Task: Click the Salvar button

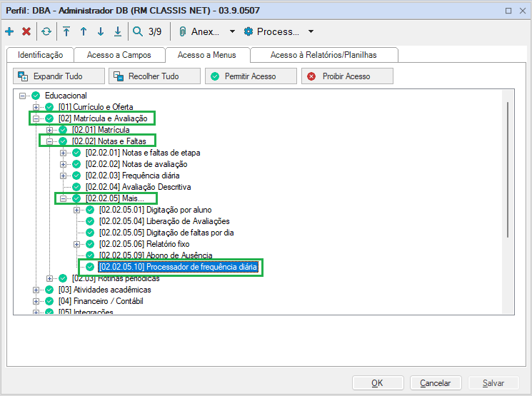Action: coord(493,383)
